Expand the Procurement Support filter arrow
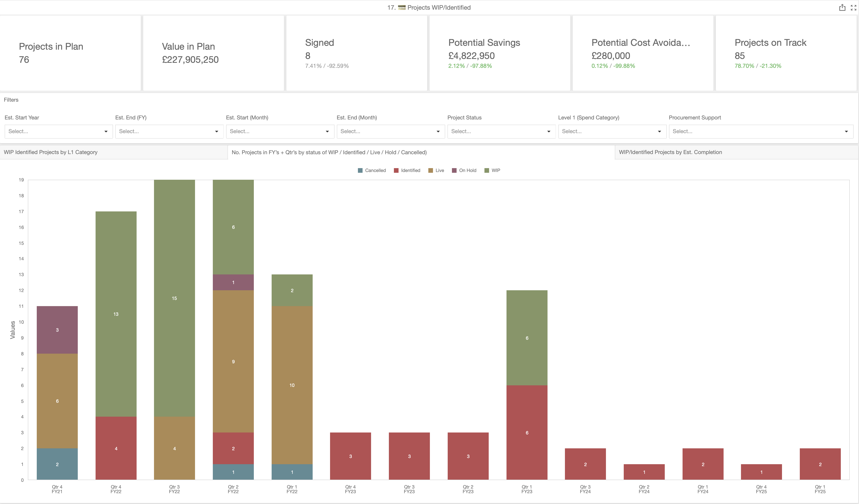The height and width of the screenshot is (504, 859). click(x=846, y=131)
